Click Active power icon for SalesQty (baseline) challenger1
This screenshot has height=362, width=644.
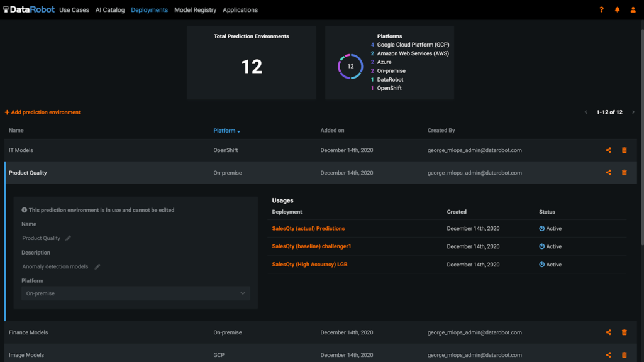click(x=541, y=246)
